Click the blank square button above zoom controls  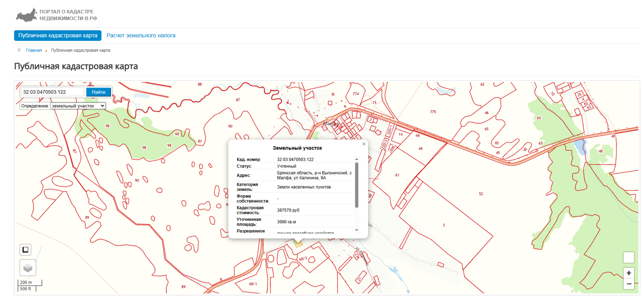click(629, 257)
